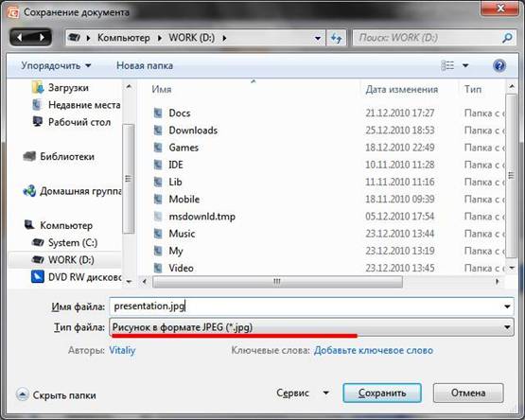Screen dimensions: 525x420
Task: Collapse folders with Скрыть папки toggle
Action: (x=56, y=394)
